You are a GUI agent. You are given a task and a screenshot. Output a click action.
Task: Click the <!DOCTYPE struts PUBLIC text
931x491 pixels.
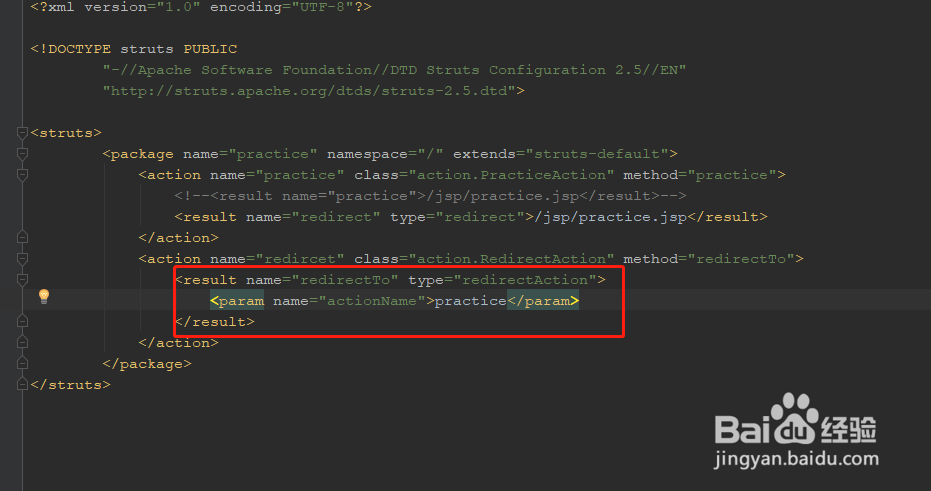[x=134, y=49]
